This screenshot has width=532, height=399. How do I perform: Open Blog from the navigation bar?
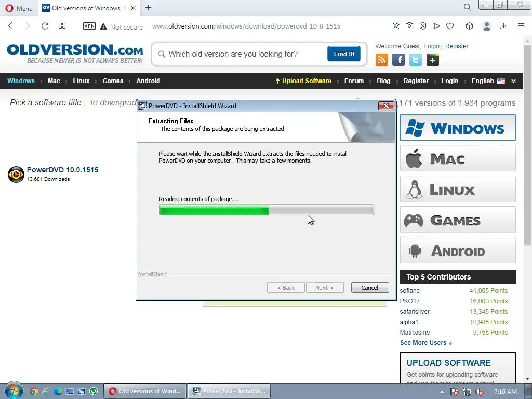(383, 81)
